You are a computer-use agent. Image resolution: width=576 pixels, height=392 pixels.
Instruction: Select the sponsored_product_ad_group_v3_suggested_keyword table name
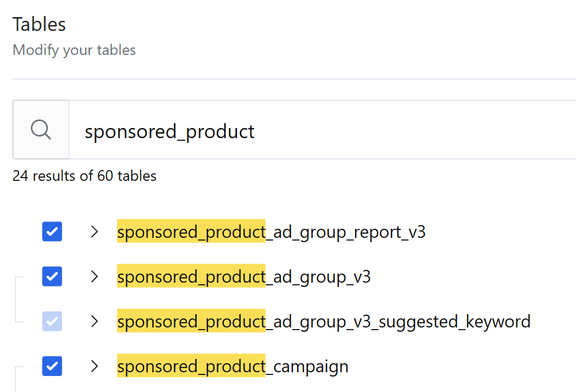coord(323,321)
